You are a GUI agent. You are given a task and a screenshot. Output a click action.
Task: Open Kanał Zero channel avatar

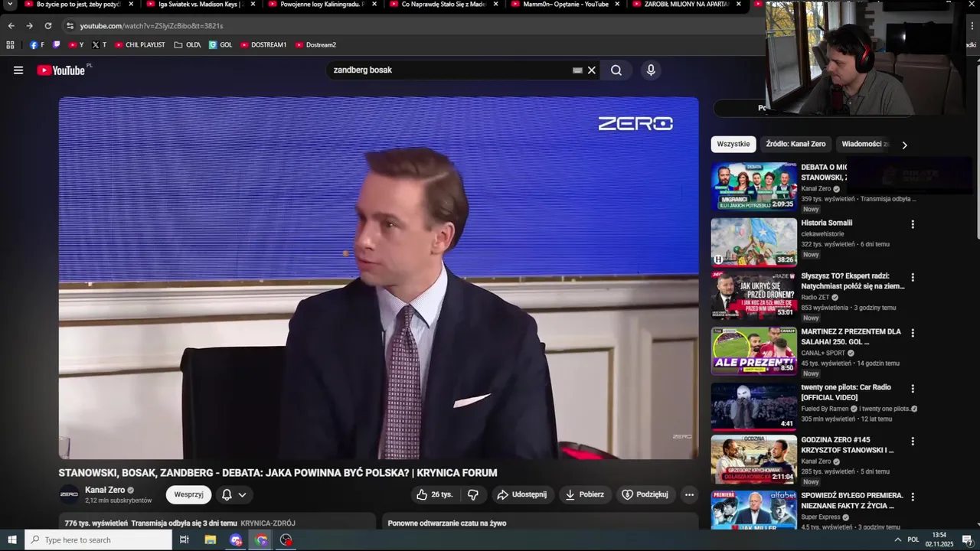click(x=69, y=494)
